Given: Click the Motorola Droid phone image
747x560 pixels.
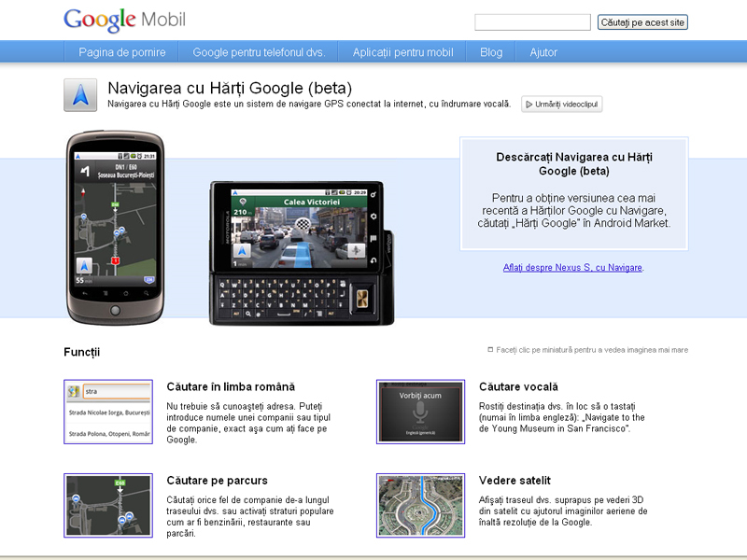Looking at the screenshot, I should click(x=302, y=253).
